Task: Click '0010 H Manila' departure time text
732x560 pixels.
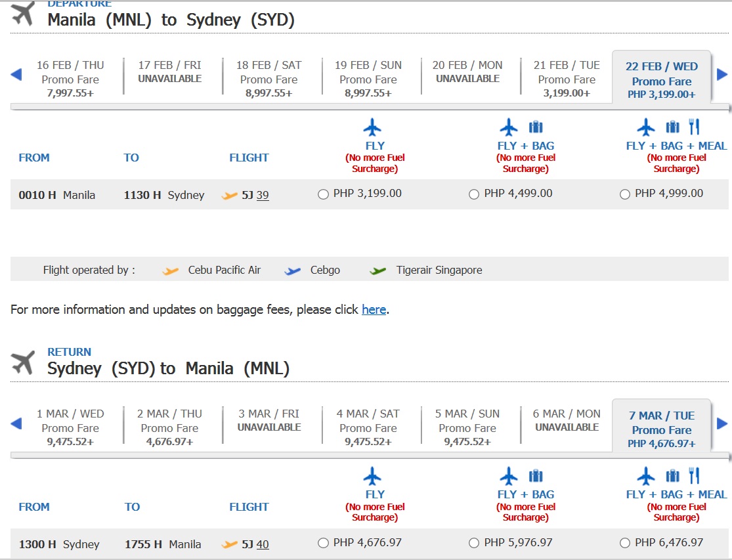Action: 57,195
